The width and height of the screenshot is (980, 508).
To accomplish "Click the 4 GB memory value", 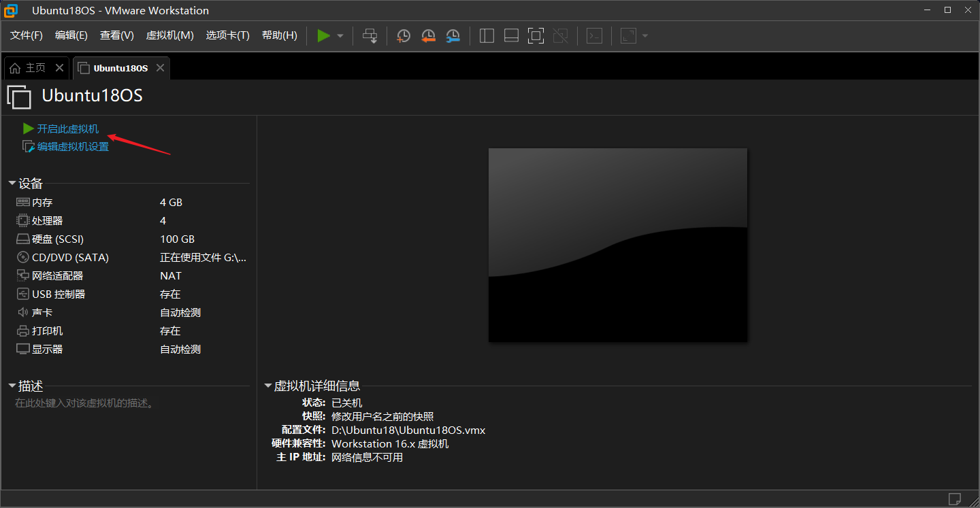I will [171, 203].
